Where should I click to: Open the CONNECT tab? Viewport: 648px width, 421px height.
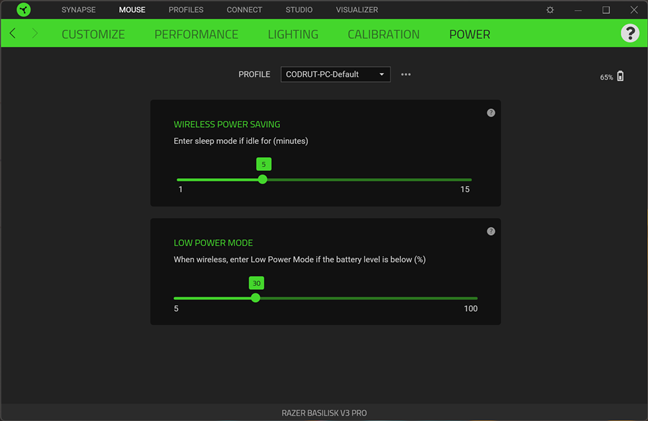click(x=244, y=10)
